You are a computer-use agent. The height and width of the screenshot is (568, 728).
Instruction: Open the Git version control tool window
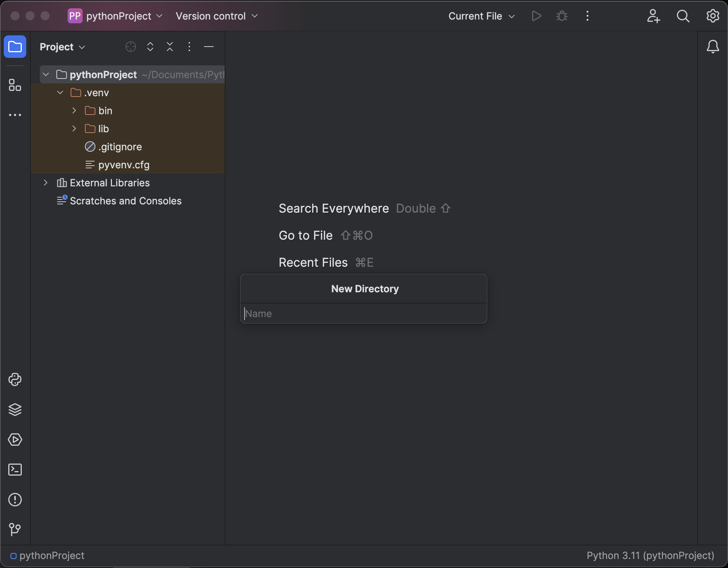(15, 530)
